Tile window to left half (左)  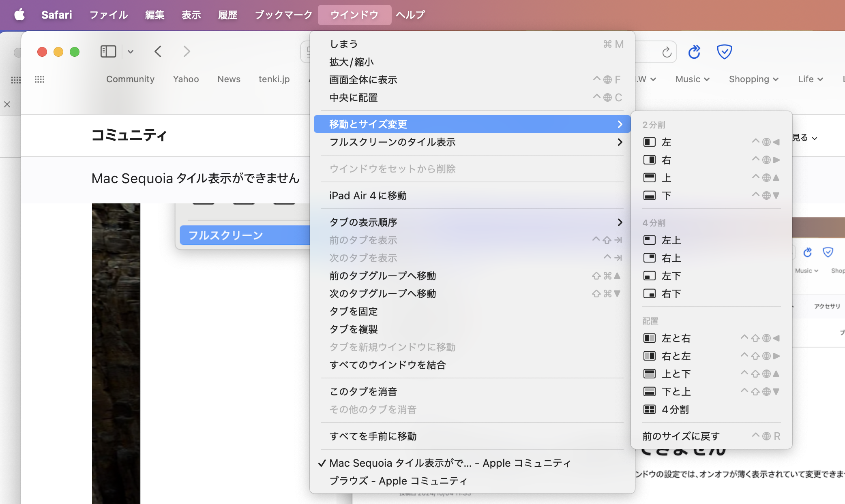(667, 142)
